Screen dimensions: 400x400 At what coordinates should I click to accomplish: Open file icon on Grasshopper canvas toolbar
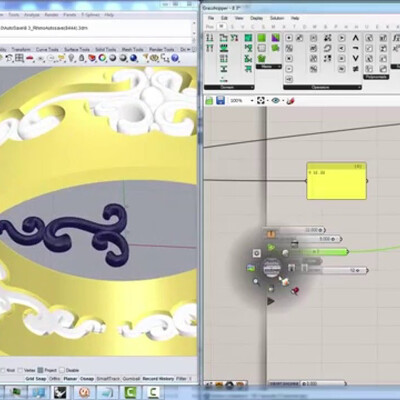tap(209, 100)
